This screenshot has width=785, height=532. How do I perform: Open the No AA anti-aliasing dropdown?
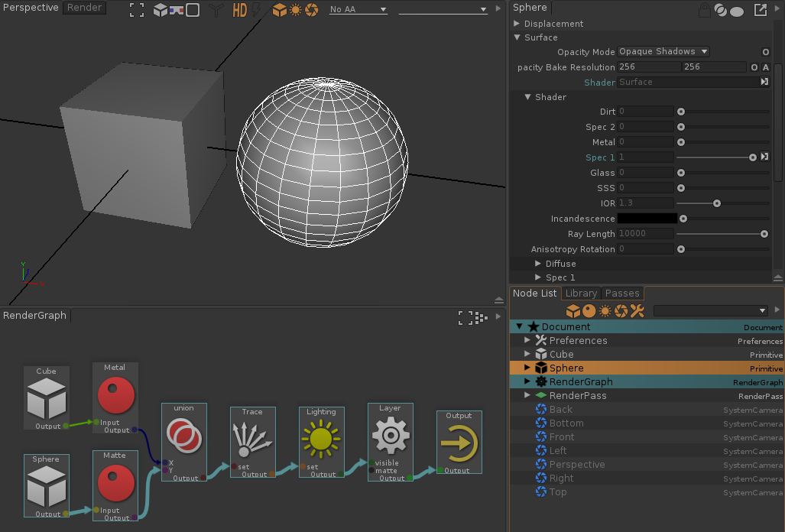pyautogui.click(x=358, y=10)
